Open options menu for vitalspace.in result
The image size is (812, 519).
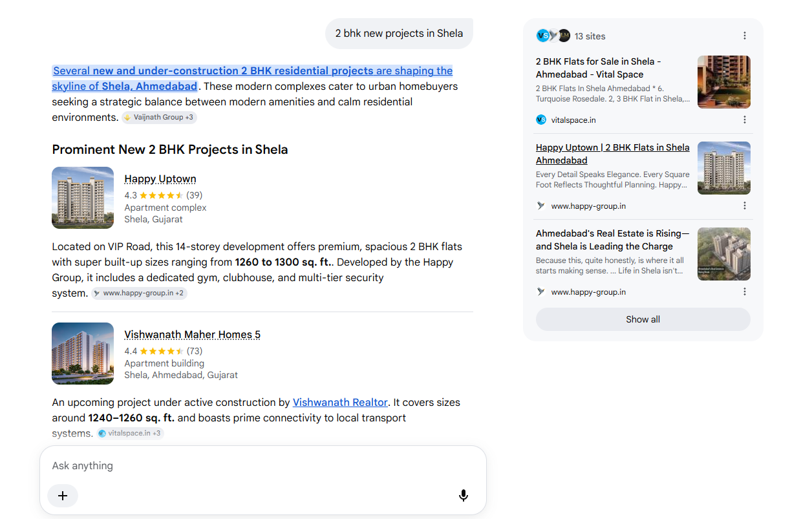tap(744, 120)
